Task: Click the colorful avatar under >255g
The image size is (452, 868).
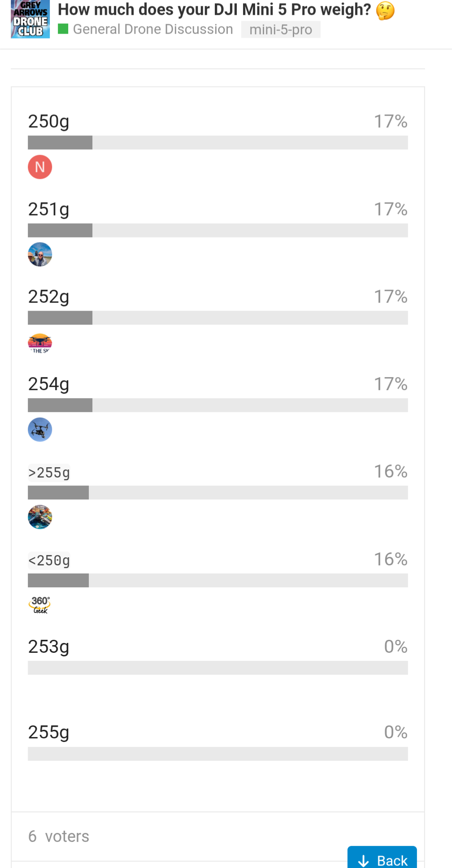Action: 40,517
